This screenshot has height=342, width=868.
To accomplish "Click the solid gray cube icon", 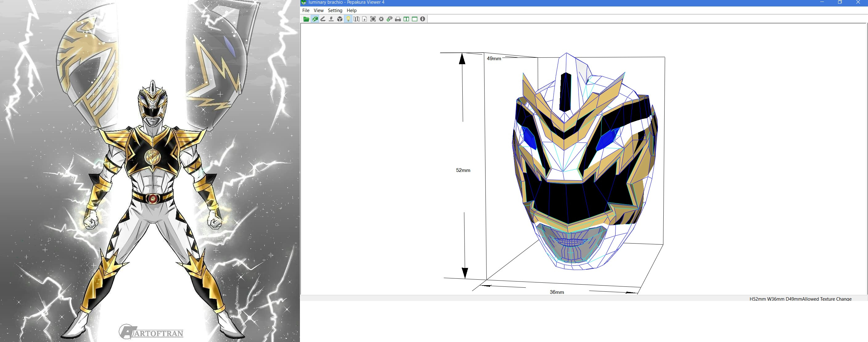I will tap(340, 19).
